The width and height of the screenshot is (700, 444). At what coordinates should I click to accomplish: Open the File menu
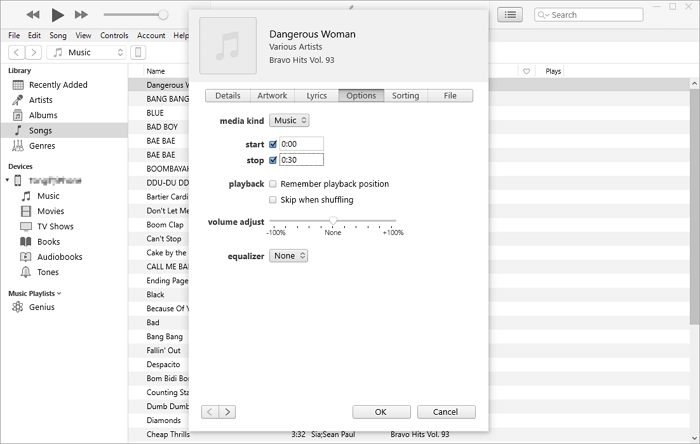pos(14,35)
